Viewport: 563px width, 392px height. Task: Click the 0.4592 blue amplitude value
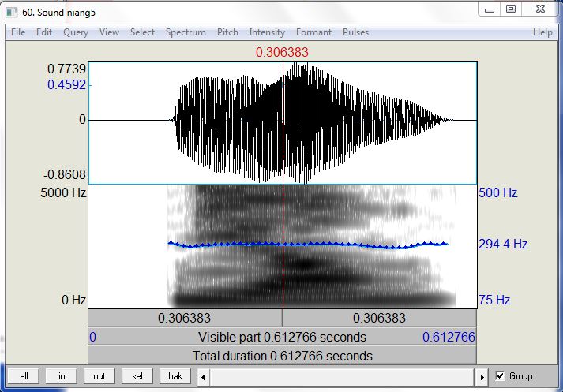[x=67, y=85]
